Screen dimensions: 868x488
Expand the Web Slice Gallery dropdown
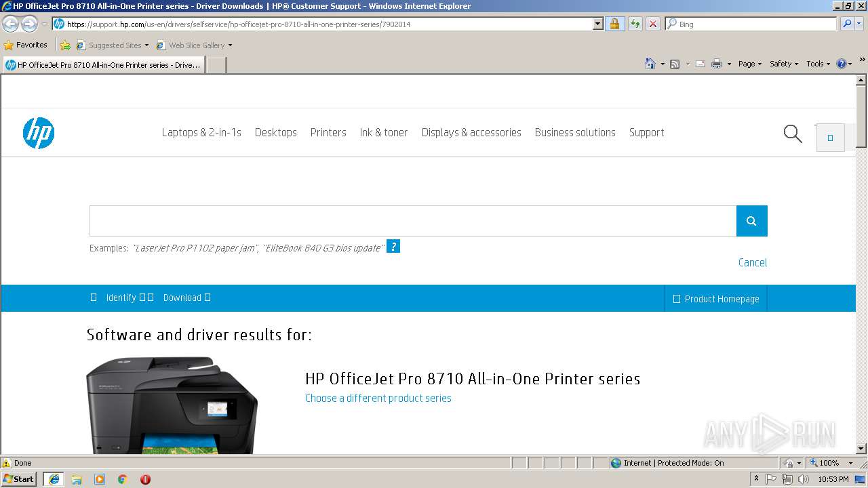coord(230,45)
